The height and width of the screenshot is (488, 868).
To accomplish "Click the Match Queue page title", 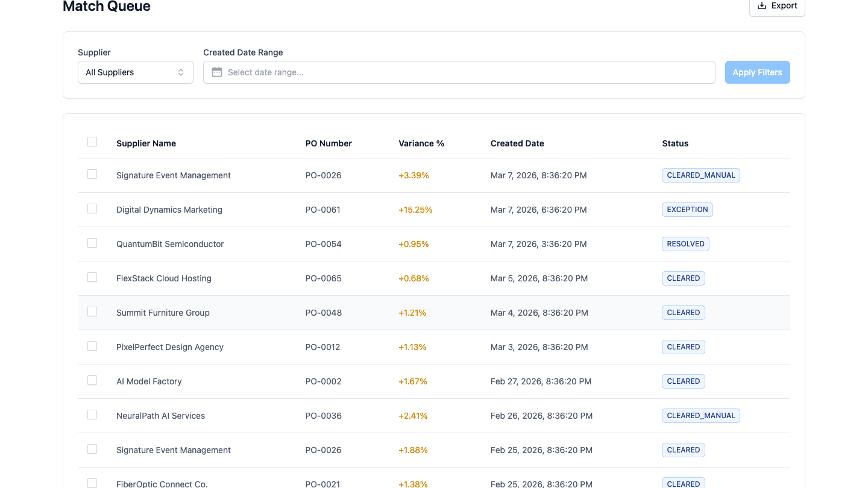I will click(x=106, y=7).
